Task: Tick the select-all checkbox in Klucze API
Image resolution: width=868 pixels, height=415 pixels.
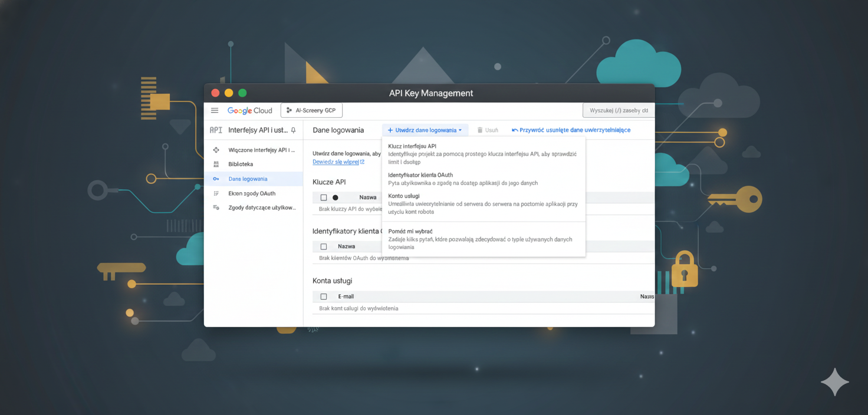Action: coord(323,197)
